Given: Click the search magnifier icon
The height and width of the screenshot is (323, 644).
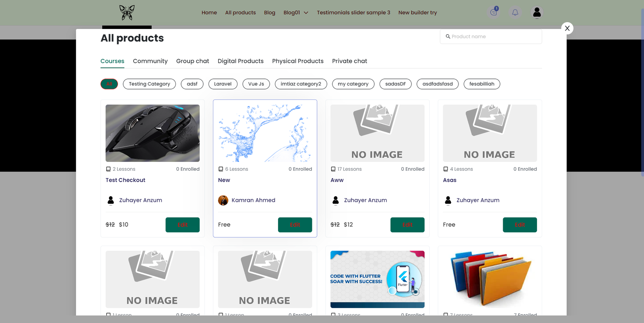Looking at the screenshot, I should [x=448, y=37].
